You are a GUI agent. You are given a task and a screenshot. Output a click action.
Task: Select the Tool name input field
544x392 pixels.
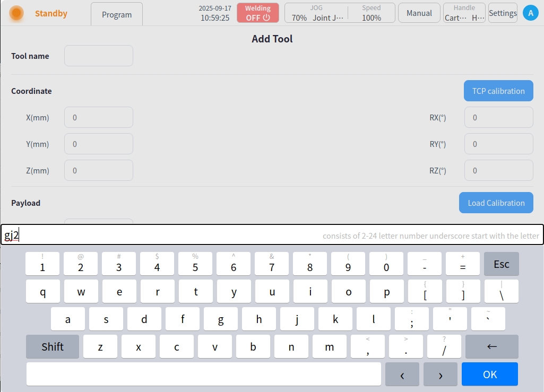[x=99, y=56]
